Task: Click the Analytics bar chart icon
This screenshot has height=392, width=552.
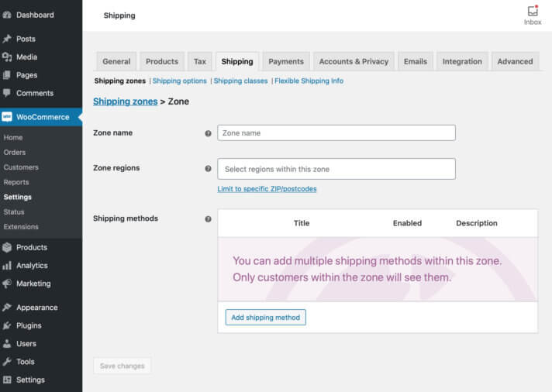Action: click(x=7, y=266)
